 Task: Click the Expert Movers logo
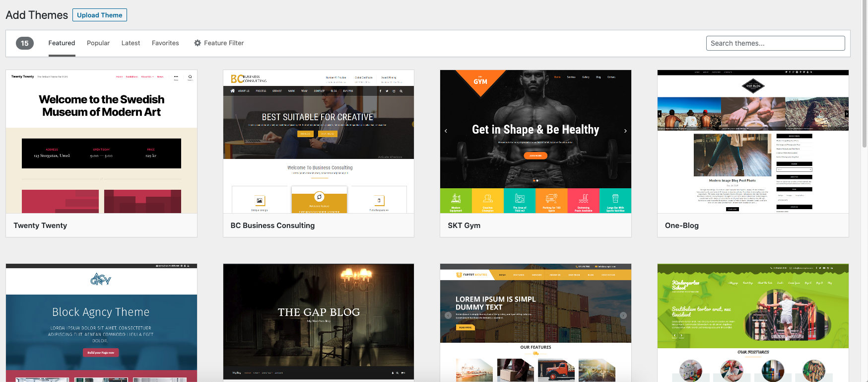click(471, 275)
